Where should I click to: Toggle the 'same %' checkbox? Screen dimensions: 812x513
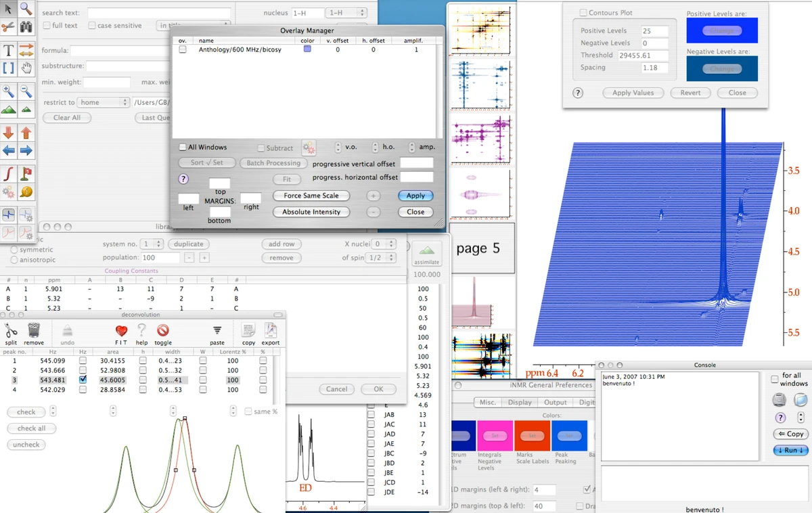pos(248,411)
